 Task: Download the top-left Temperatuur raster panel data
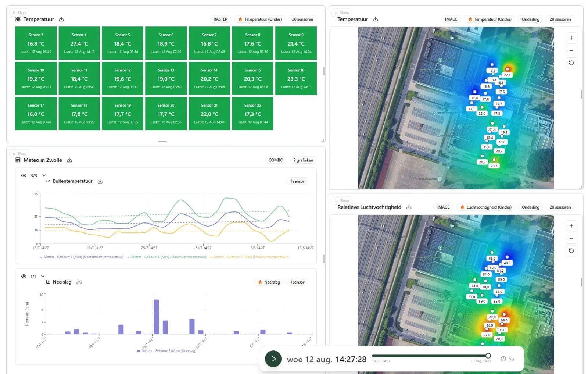[x=61, y=19]
